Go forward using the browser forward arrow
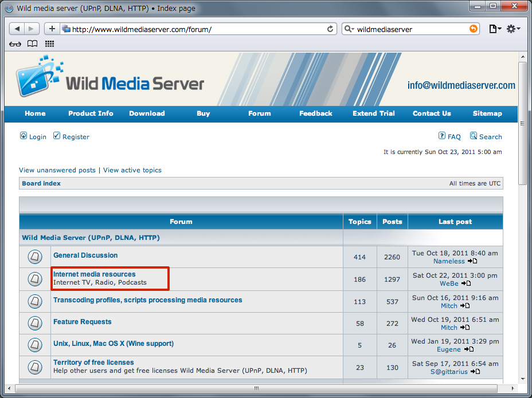 click(32, 29)
